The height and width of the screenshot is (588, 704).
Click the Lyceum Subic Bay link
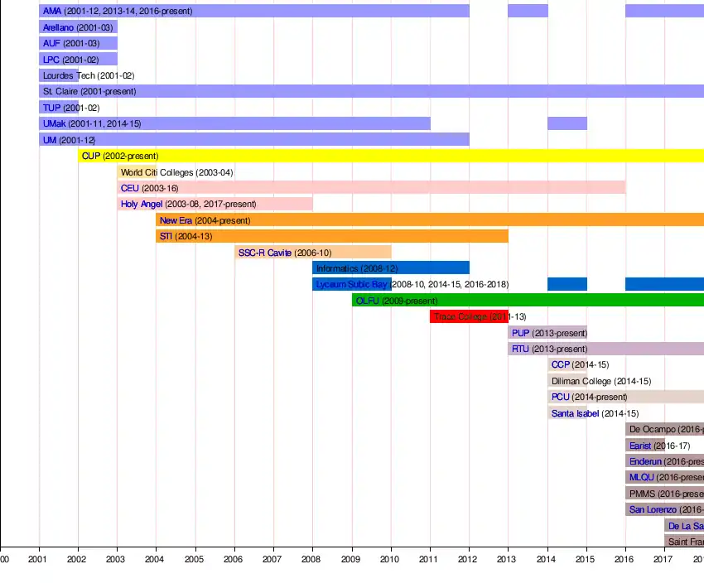tap(351, 285)
